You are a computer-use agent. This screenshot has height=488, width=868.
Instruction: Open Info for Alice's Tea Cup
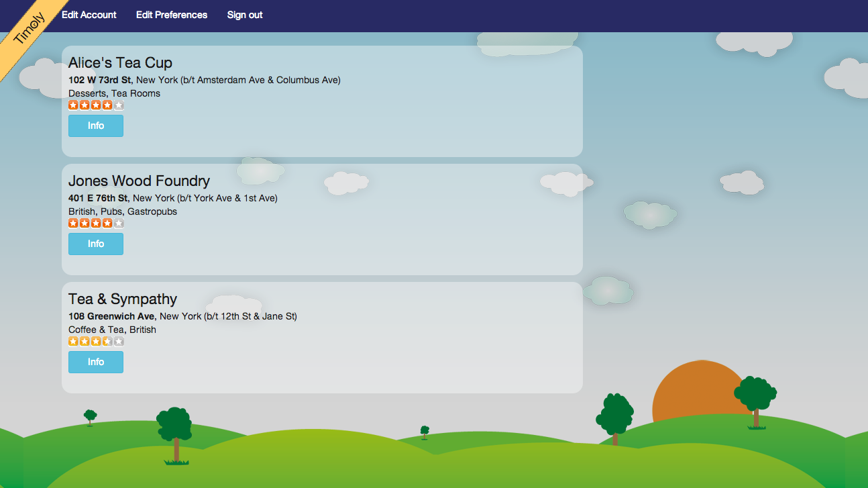pyautogui.click(x=96, y=126)
